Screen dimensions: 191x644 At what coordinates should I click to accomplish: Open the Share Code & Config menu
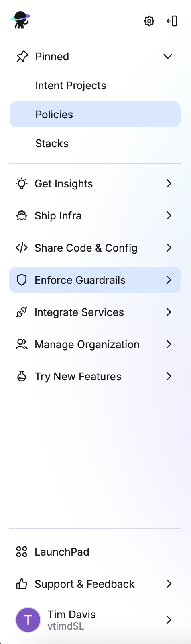95,248
